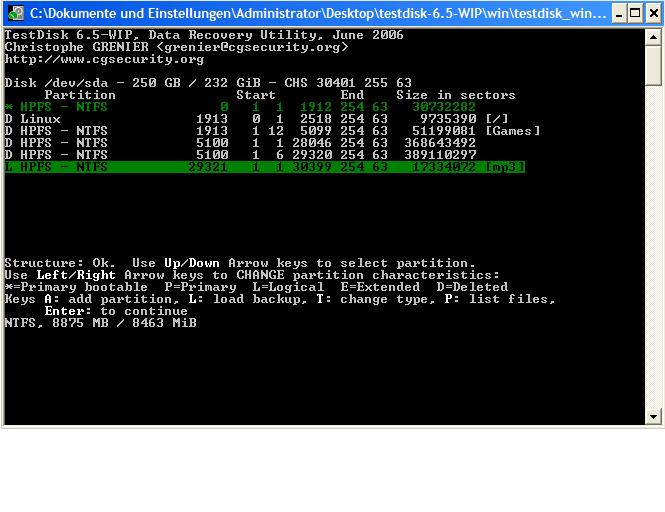
Task: Click the TestDisk window title bar icon
Action: [16, 13]
